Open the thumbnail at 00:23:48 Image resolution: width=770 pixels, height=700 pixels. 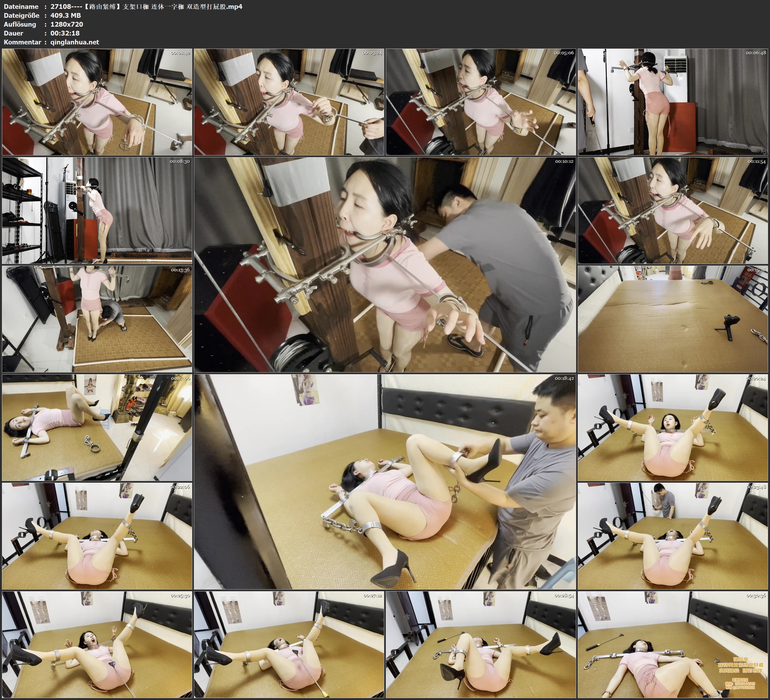tap(673, 536)
